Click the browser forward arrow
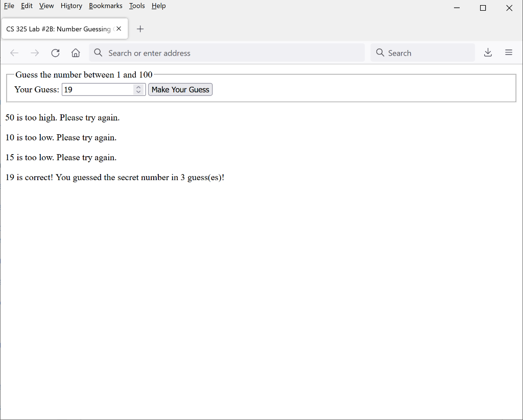 pos(35,53)
